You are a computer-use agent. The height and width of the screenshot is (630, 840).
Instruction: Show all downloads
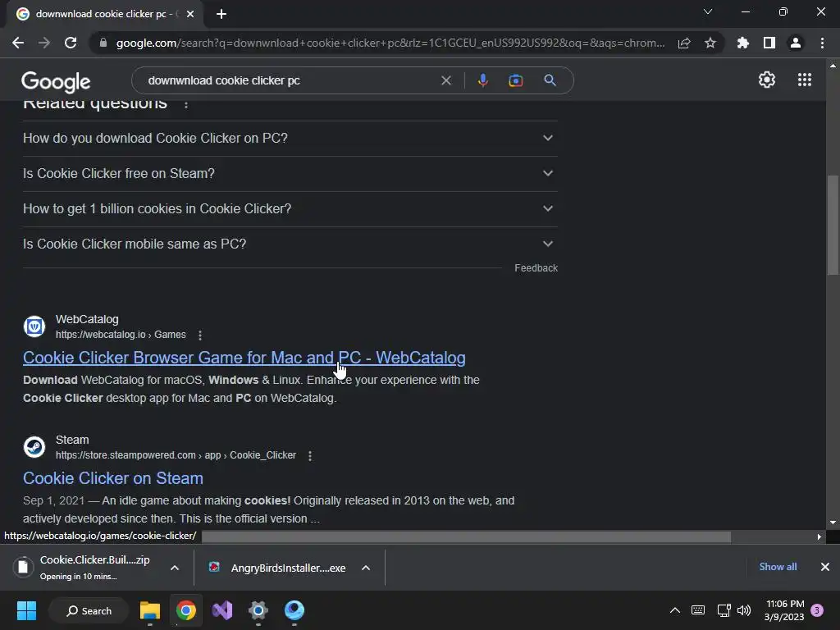[x=778, y=567]
